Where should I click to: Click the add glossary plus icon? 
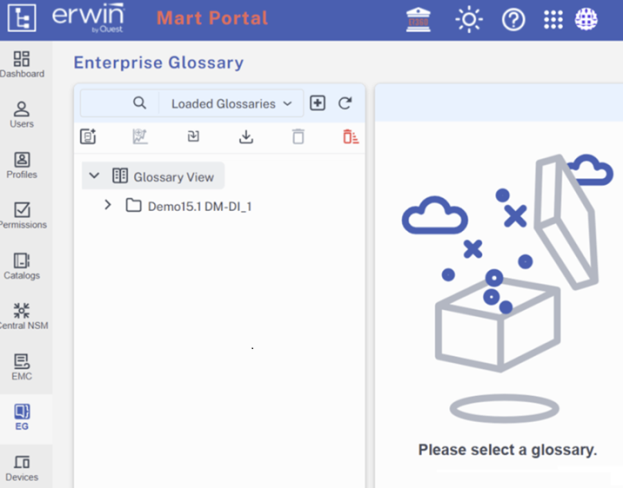pos(318,103)
